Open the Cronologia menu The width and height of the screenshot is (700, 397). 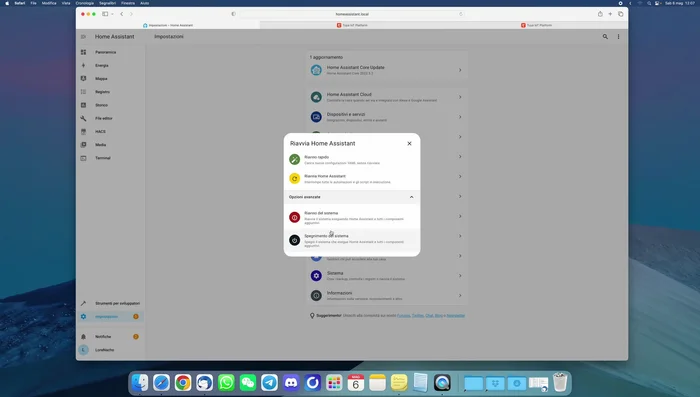pyautogui.click(x=84, y=3)
